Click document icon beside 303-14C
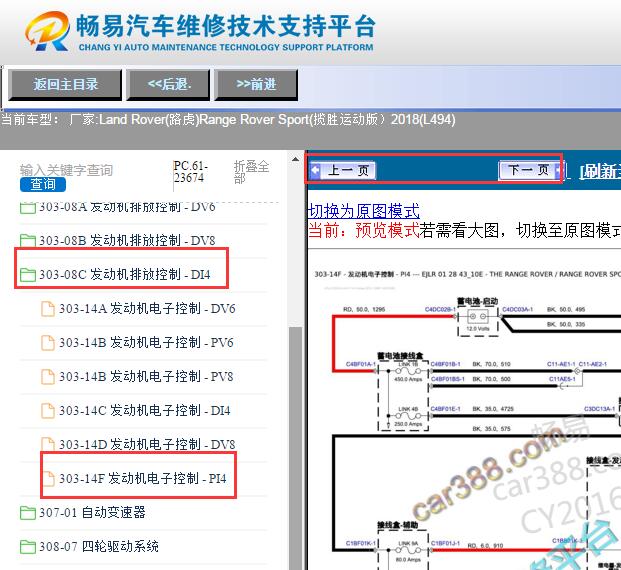The height and width of the screenshot is (570, 621). (x=48, y=411)
